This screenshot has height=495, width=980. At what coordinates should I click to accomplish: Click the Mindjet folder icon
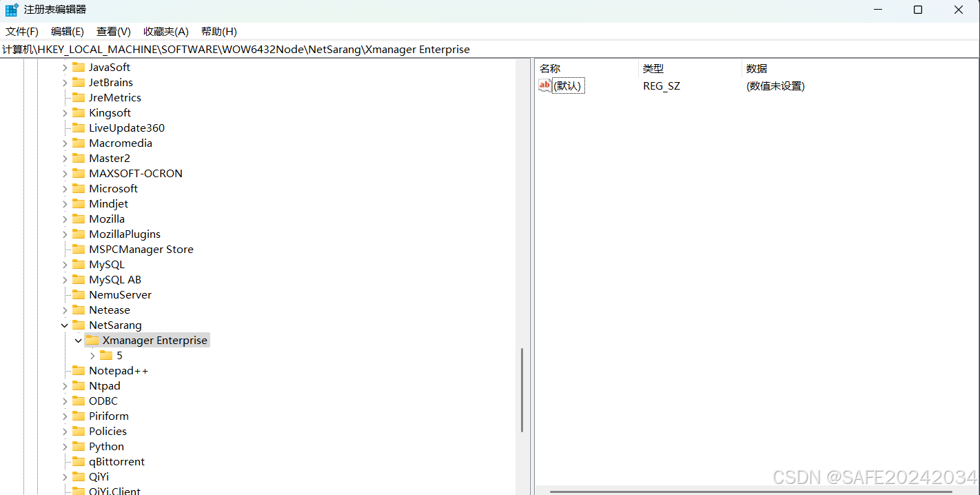[79, 203]
